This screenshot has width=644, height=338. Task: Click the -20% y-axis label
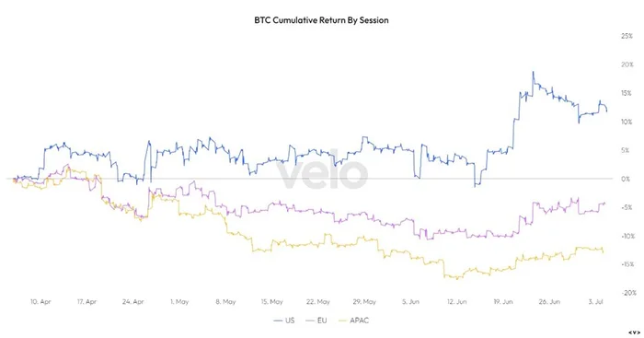coord(627,293)
